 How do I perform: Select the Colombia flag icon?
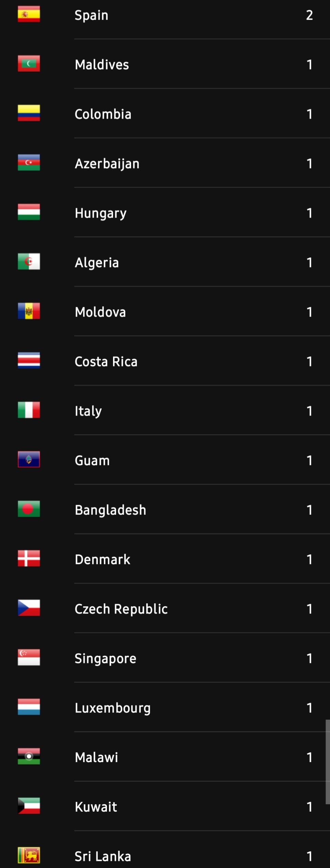29,113
